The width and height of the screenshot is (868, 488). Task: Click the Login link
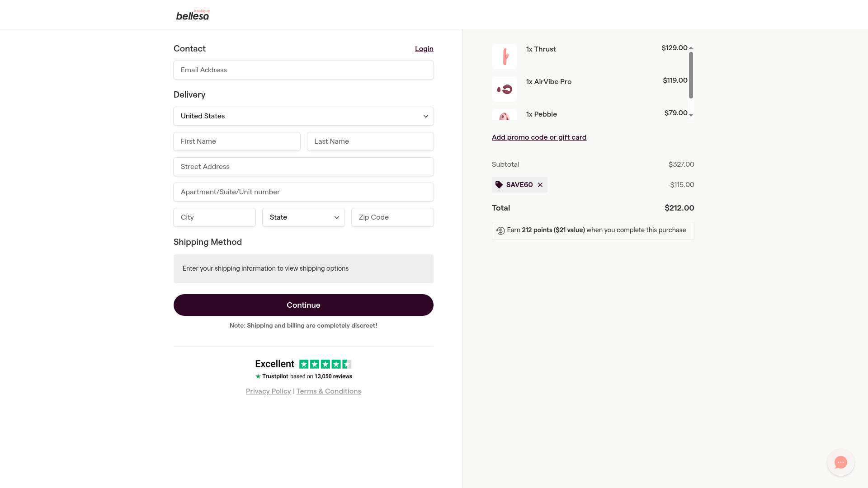click(x=424, y=49)
